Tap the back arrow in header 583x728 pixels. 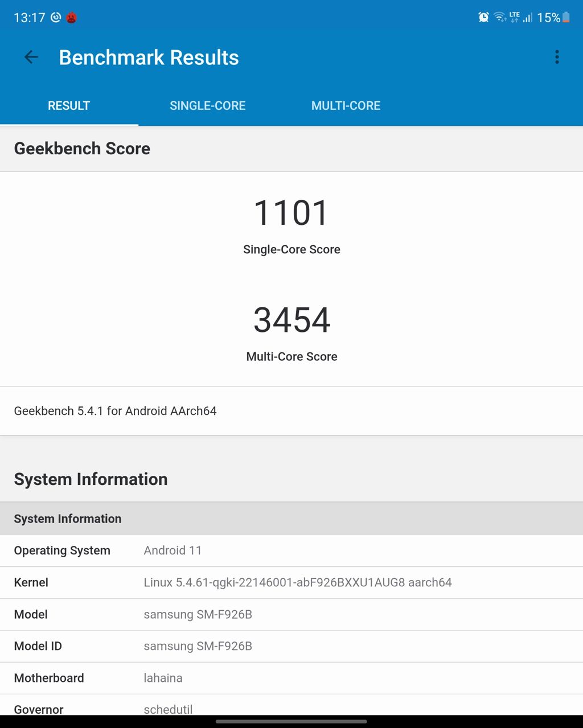pyautogui.click(x=31, y=57)
